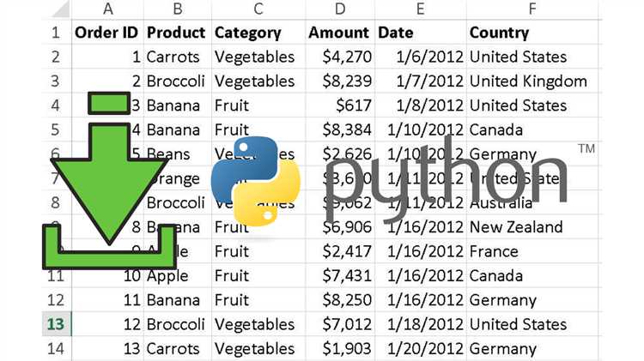Select column D header
Viewport: 644px width, 361px height.
(340, 9)
